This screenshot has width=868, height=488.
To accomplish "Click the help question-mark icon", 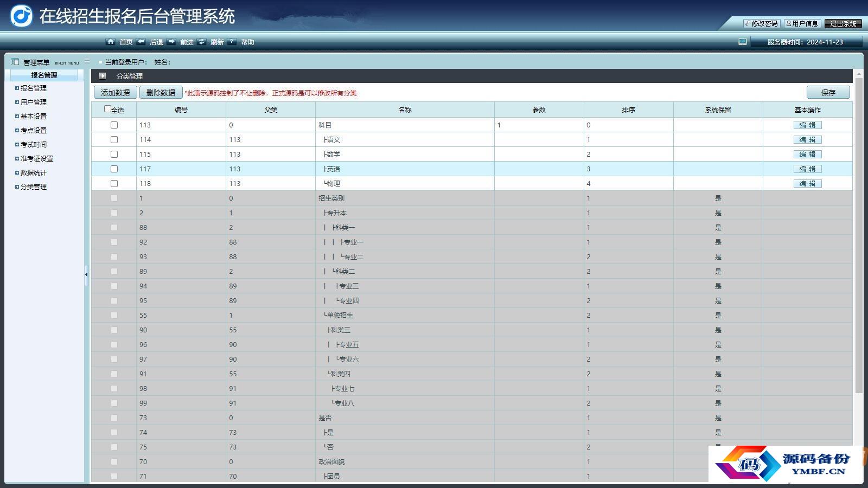I will click(x=232, y=41).
